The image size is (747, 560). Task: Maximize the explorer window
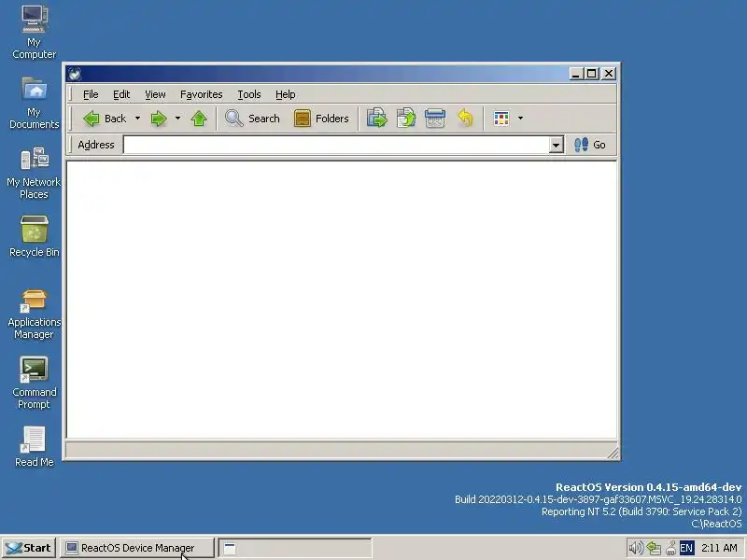pyautogui.click(x=592, y=74)
